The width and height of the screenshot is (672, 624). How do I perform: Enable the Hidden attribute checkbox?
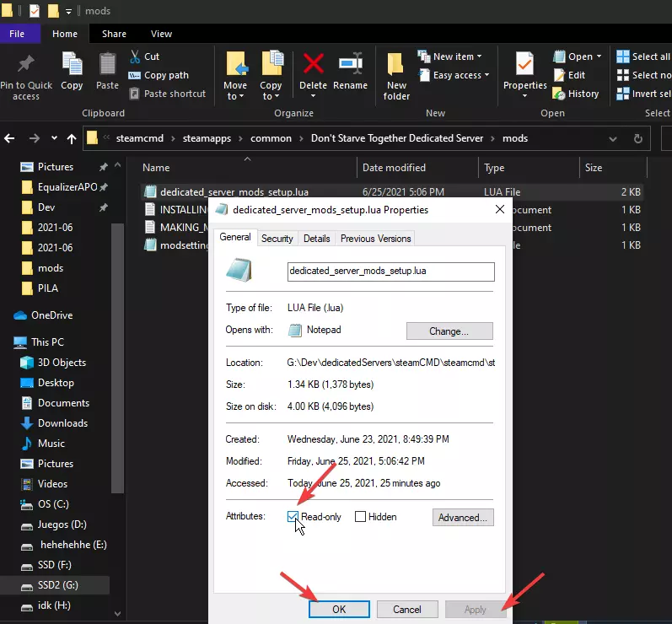(x=360, y=517)
